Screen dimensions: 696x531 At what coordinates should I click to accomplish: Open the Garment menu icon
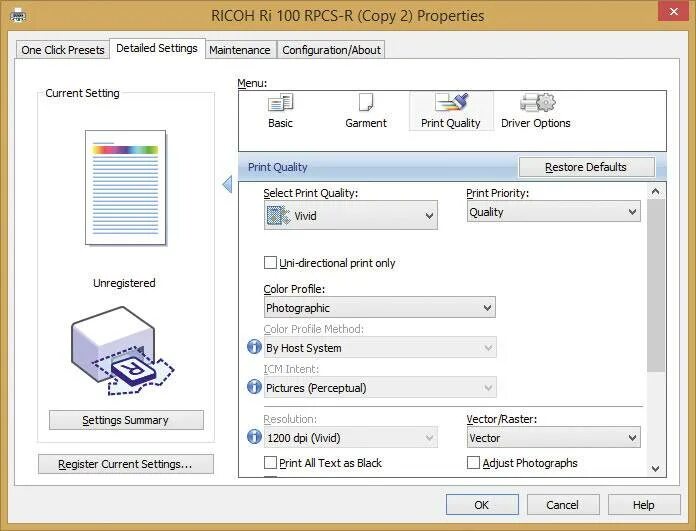tap(366, 111)
